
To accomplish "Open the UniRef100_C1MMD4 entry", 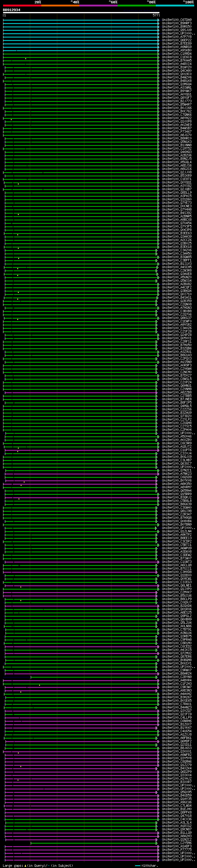I will pyautogui.click(x=177, y=54).
